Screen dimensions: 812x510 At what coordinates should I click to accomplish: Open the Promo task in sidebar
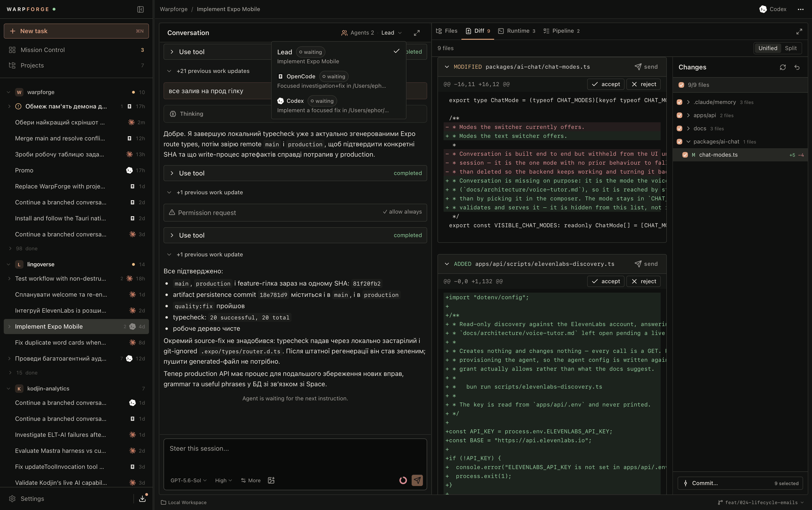tap(76, 171)
